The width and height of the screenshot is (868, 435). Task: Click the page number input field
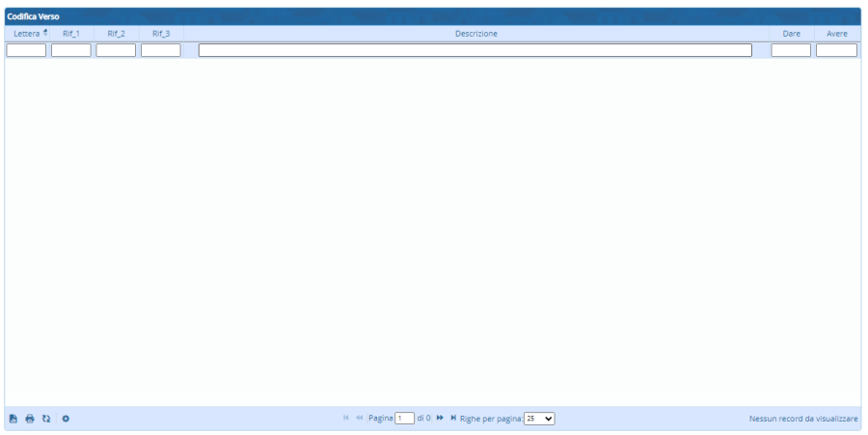tap(405, 419)
